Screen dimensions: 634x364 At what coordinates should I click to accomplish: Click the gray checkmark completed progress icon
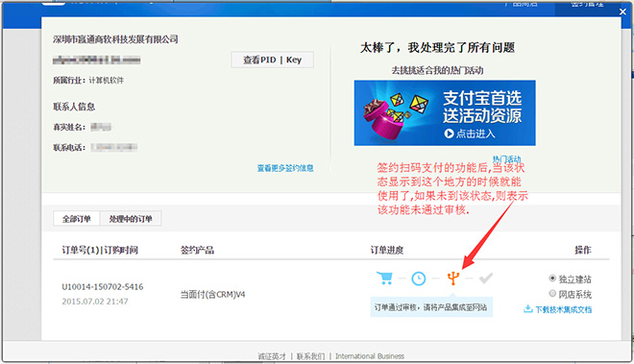click(x=486, y=279)
